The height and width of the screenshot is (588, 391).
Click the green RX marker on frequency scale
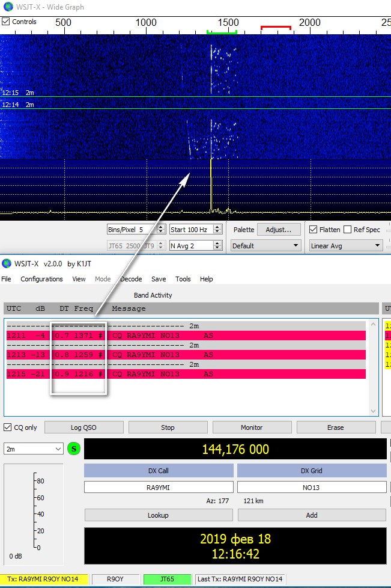222,31
